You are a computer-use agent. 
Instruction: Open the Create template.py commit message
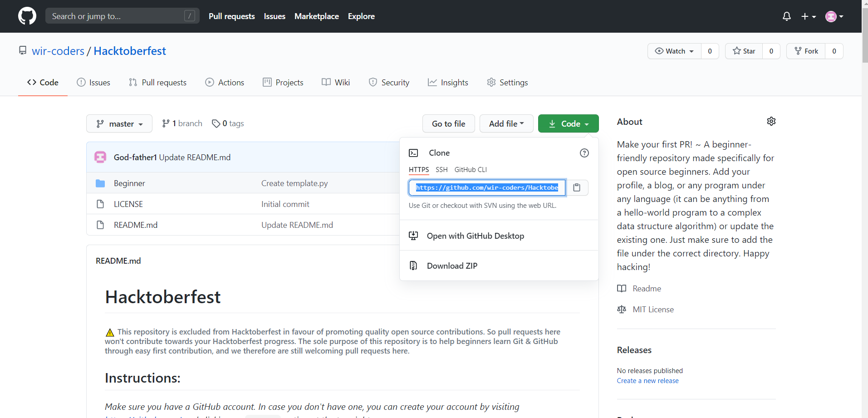point(294,183)
